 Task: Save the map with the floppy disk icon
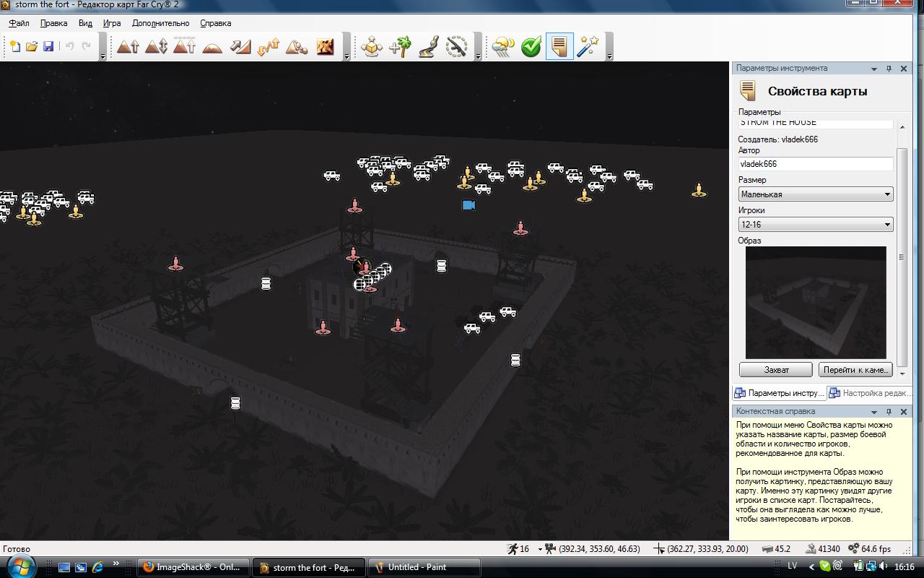coord(48,47)
